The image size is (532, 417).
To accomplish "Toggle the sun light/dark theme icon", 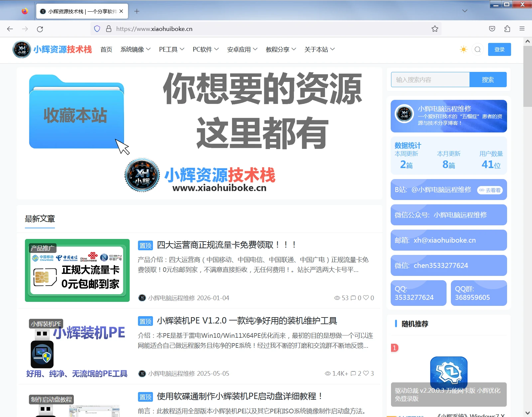I will pos(464,50).
